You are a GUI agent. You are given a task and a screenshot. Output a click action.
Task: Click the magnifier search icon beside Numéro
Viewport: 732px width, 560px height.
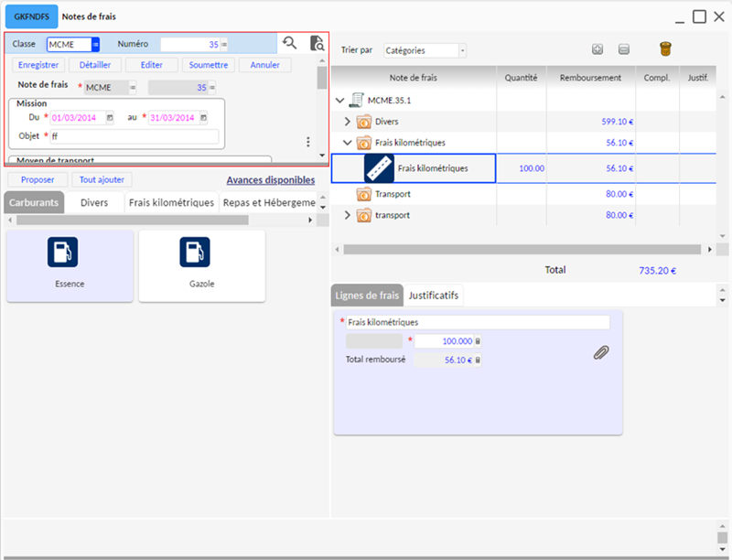tap(290, 43)
